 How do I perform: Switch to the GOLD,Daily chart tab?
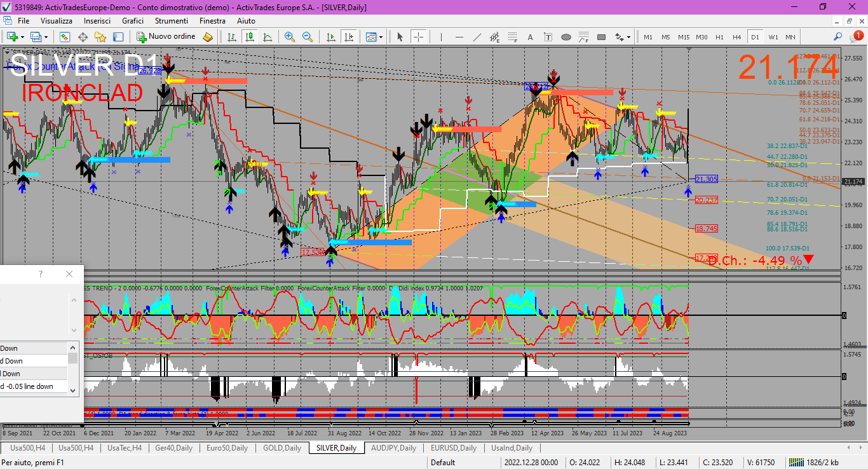(x=281, y=448)
